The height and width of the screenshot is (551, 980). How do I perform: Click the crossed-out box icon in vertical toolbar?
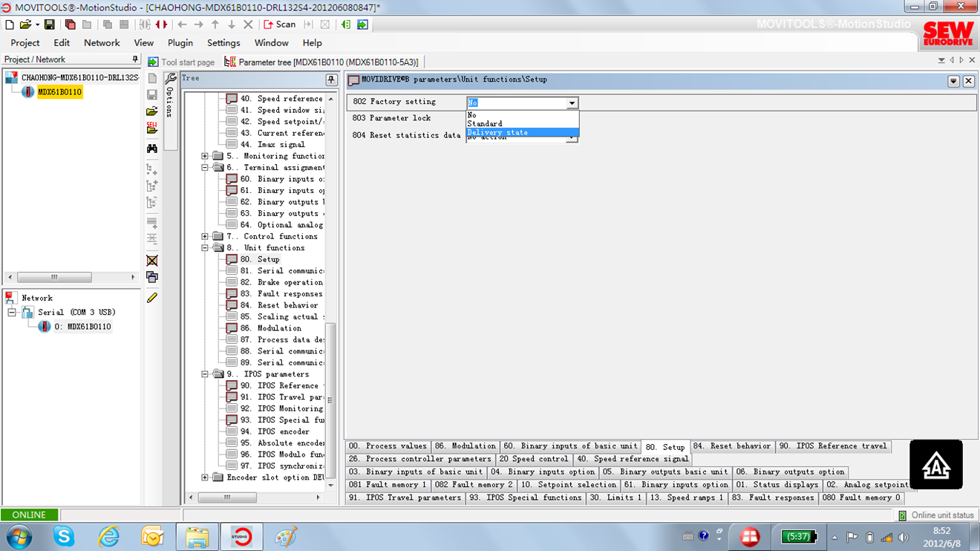(x=152, y=261)
